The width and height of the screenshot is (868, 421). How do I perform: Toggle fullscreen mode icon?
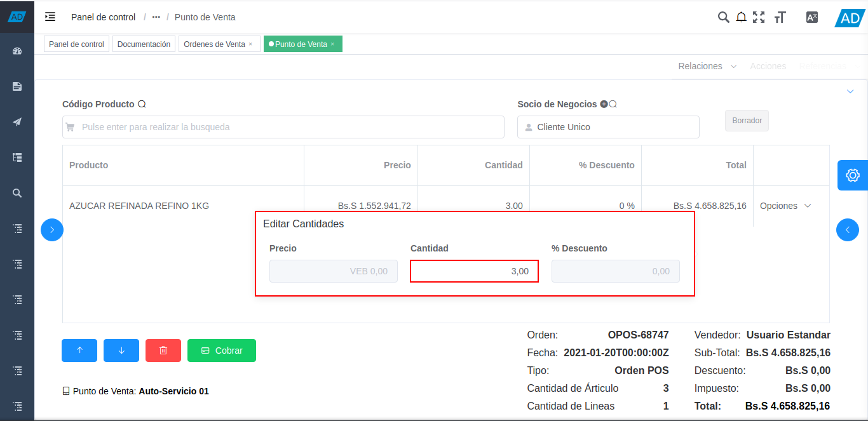(x=759, y=17)
